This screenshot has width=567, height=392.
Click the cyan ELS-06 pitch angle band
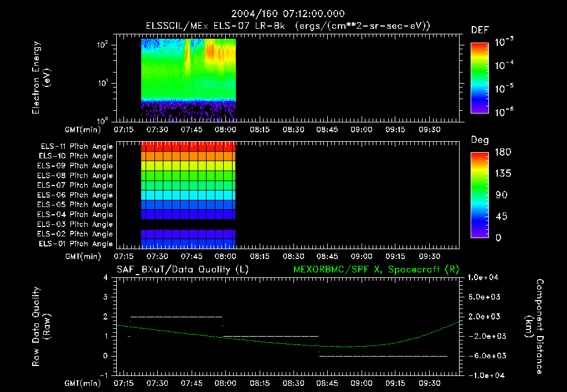click(188, 195)
